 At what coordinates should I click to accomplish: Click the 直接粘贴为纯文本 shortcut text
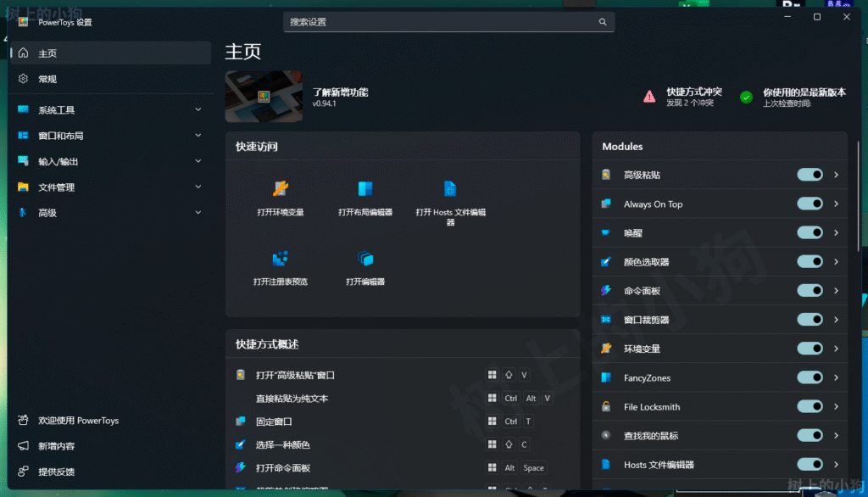(x=292, y=399)
